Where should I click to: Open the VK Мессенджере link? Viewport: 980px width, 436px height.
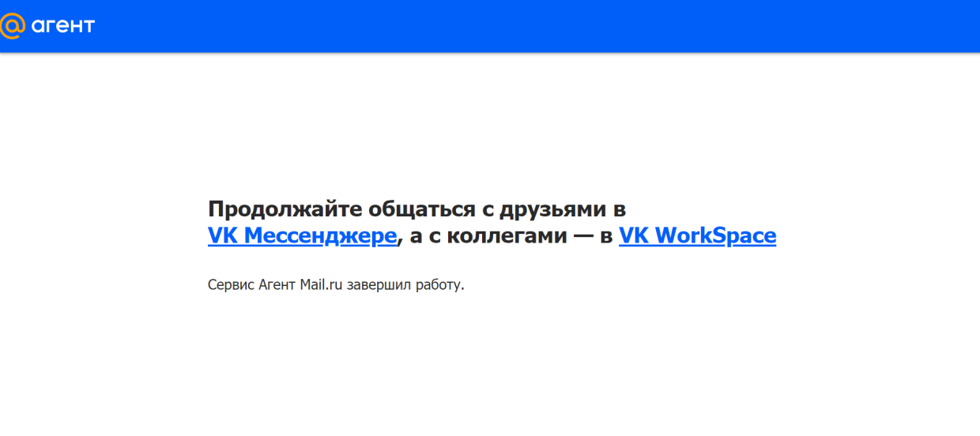(x=302, y=235)
